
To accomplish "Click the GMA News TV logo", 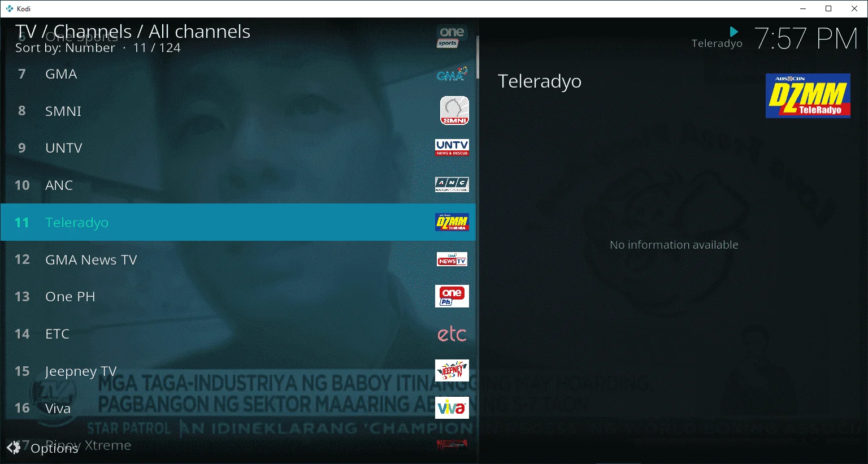I will [x=452, y=259].
